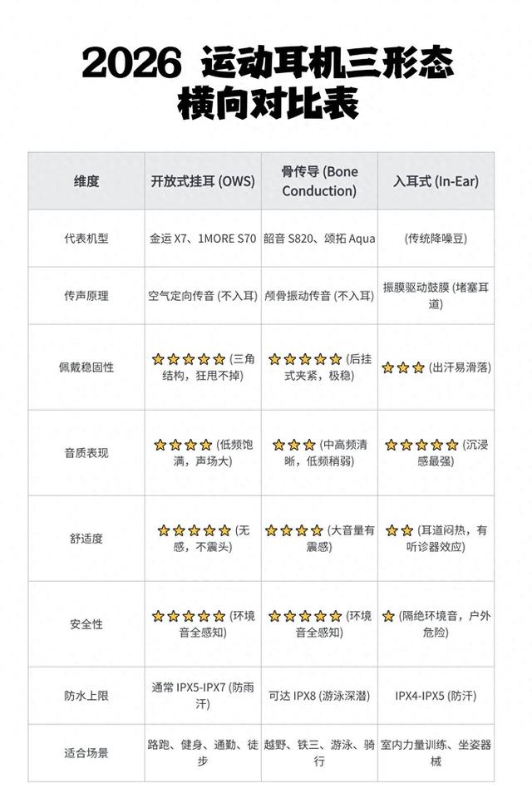Click the two-star rating for In-Ear 舒适度

(x=397, y=530)
